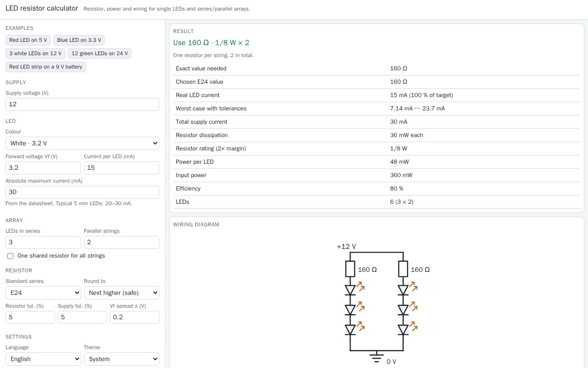Load the '12 green LEDs on 24 V' example

click(x=100, y=53)
